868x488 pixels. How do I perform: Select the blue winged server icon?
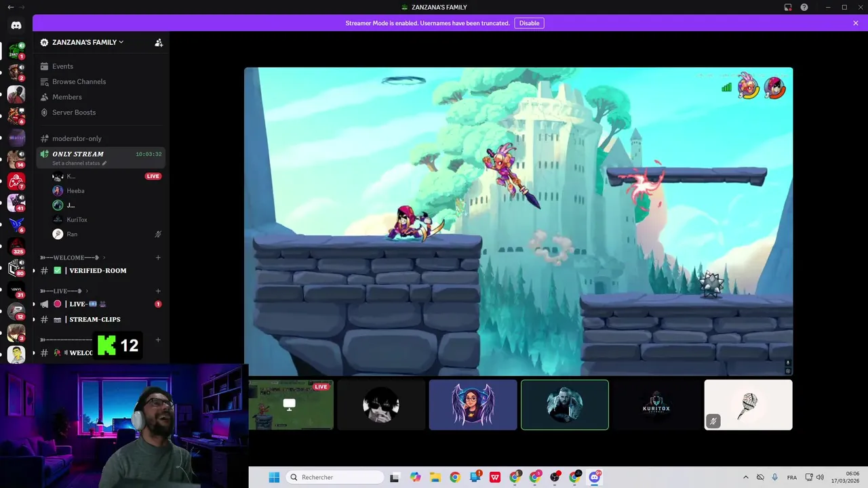16,224
